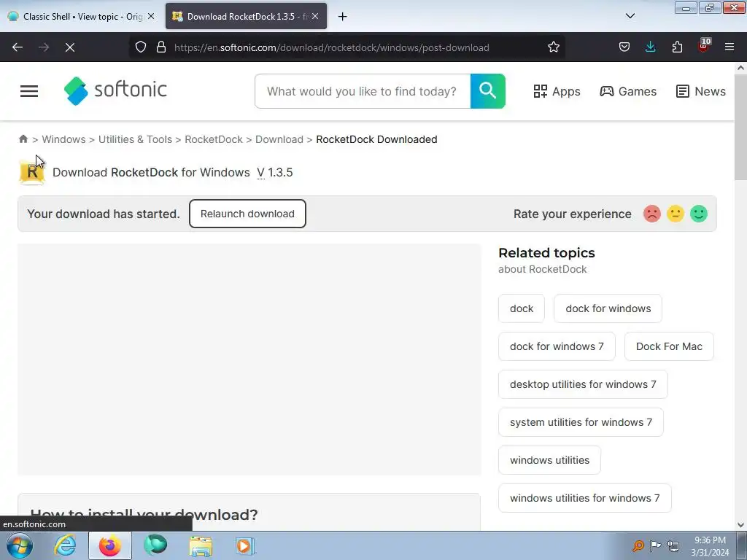Open network icon in system tray
The image size is (747, 560).
tap(673, 545)
